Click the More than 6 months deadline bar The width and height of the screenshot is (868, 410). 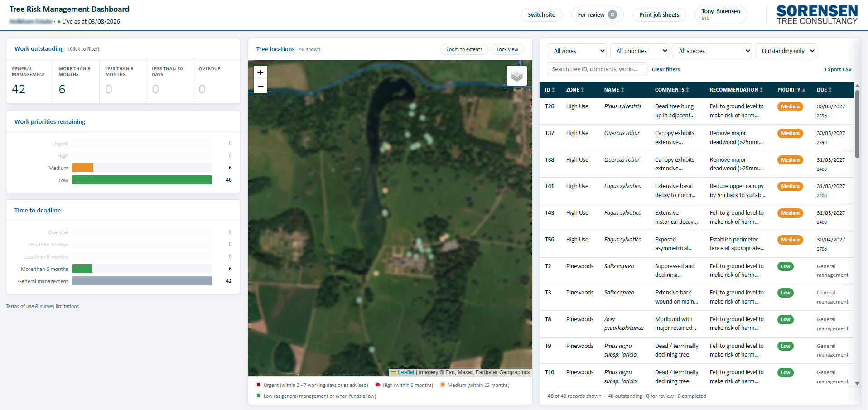(82, 269)
